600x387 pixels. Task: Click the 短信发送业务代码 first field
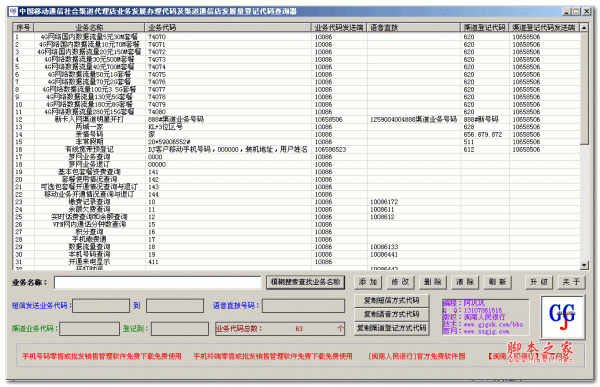tap(101, 306)
